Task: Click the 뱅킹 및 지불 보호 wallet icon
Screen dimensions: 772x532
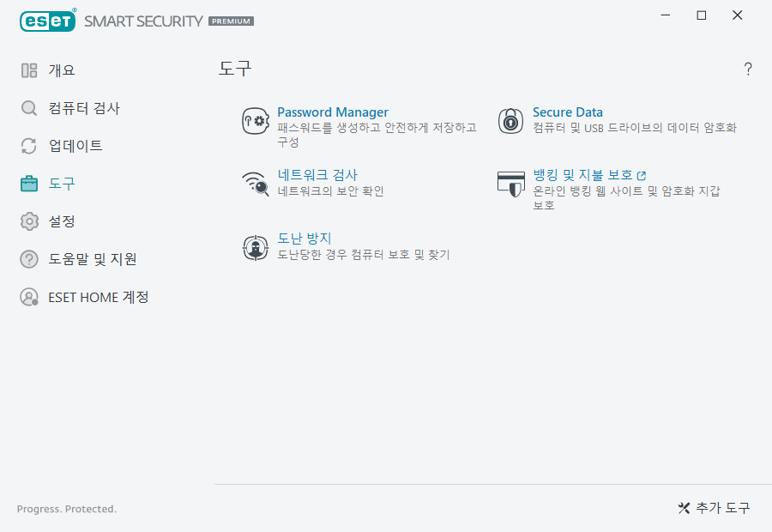Action: click(x=510, y=183)
